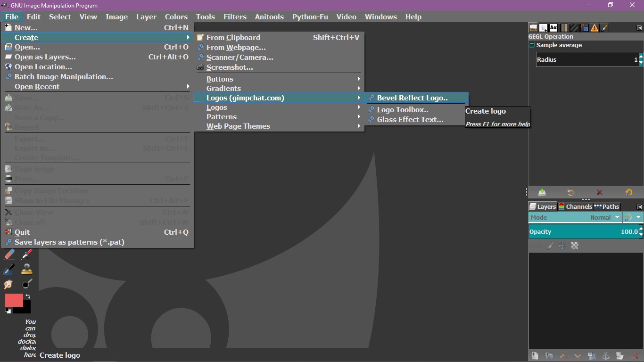Expand the Logos submenu
This screenshot has width=644, height=362.
point(279,107)
